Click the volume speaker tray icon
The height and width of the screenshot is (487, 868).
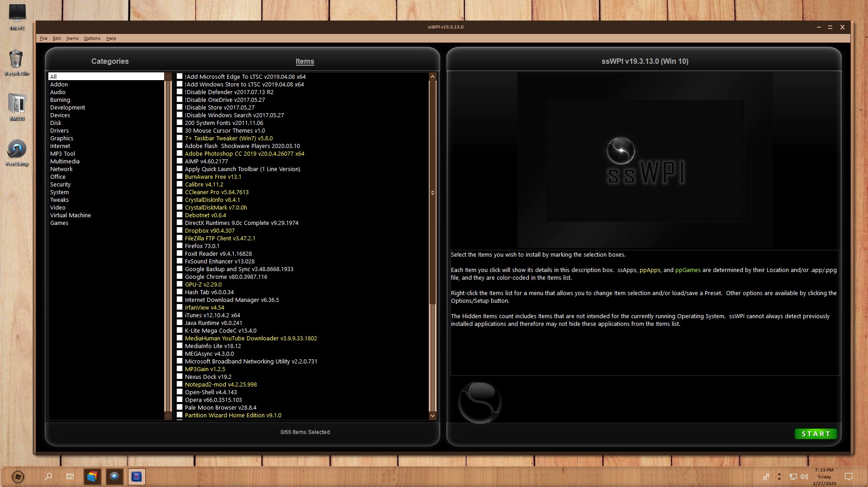tap(804, 477)
